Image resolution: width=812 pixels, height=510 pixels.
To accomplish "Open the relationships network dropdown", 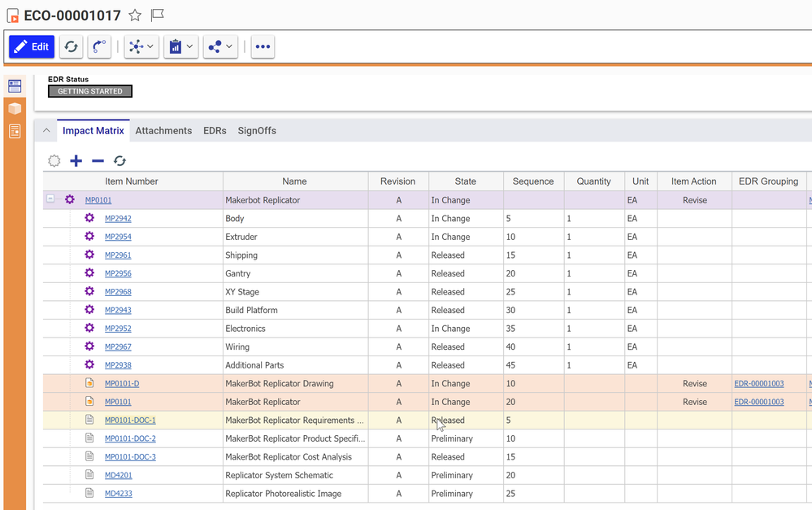I will [x=141, y=47].
